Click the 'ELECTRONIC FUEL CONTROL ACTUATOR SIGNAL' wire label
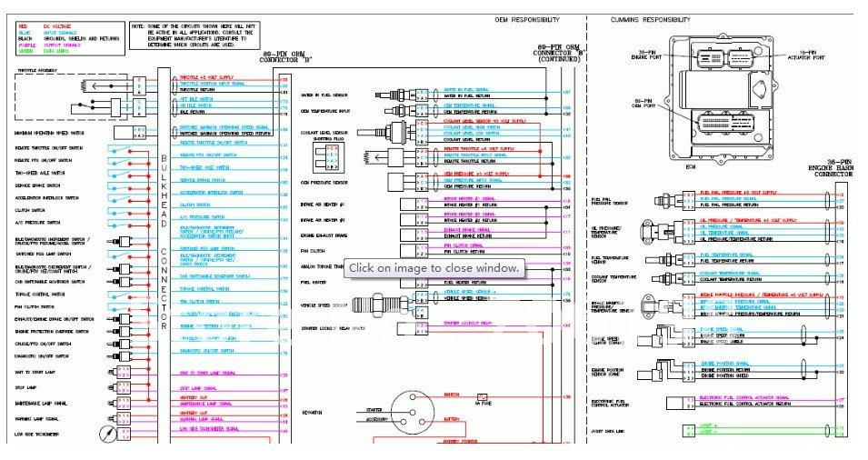Viewport: 868px width, 460px height. pos(745,397)
